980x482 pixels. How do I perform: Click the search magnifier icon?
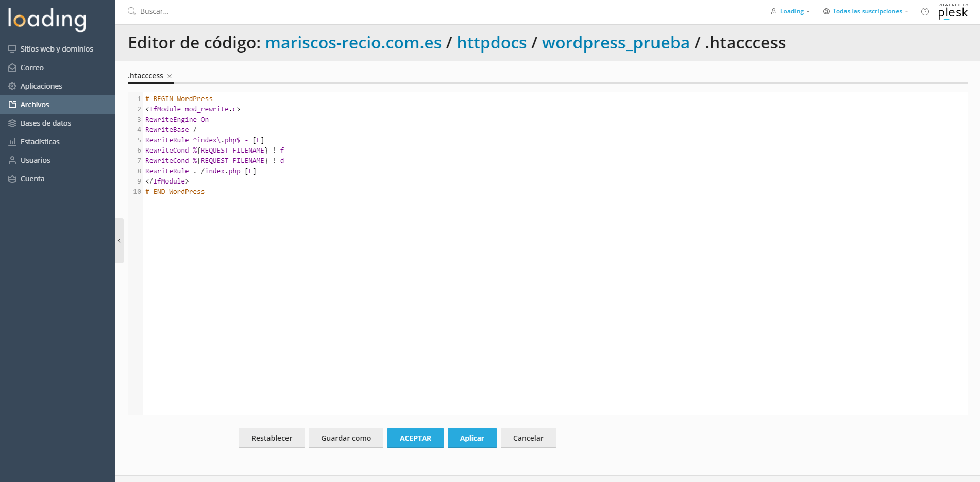(132, 11)
